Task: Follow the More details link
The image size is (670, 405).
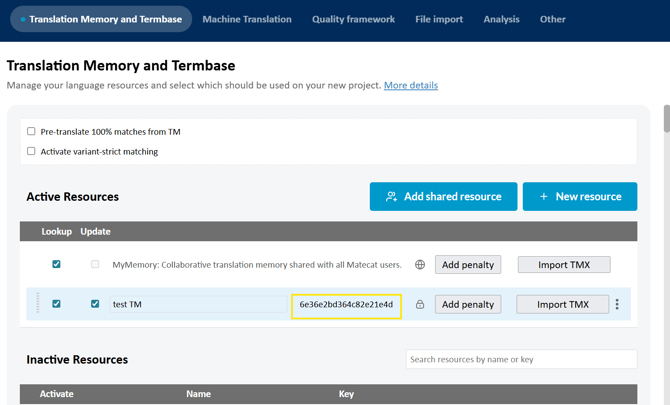Action: (411, 85)
